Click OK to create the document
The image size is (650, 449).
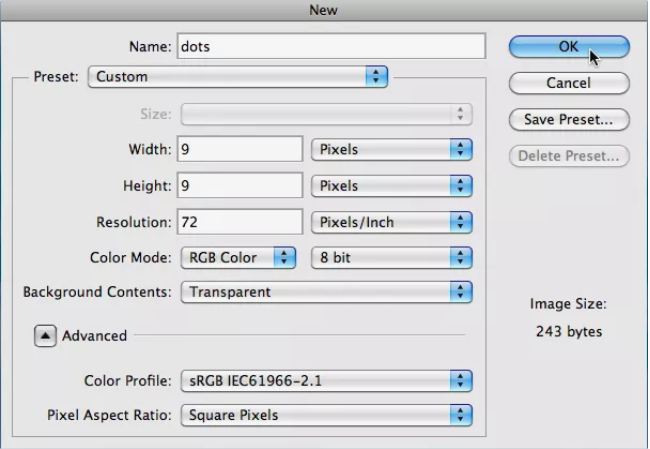coord(569,46)
